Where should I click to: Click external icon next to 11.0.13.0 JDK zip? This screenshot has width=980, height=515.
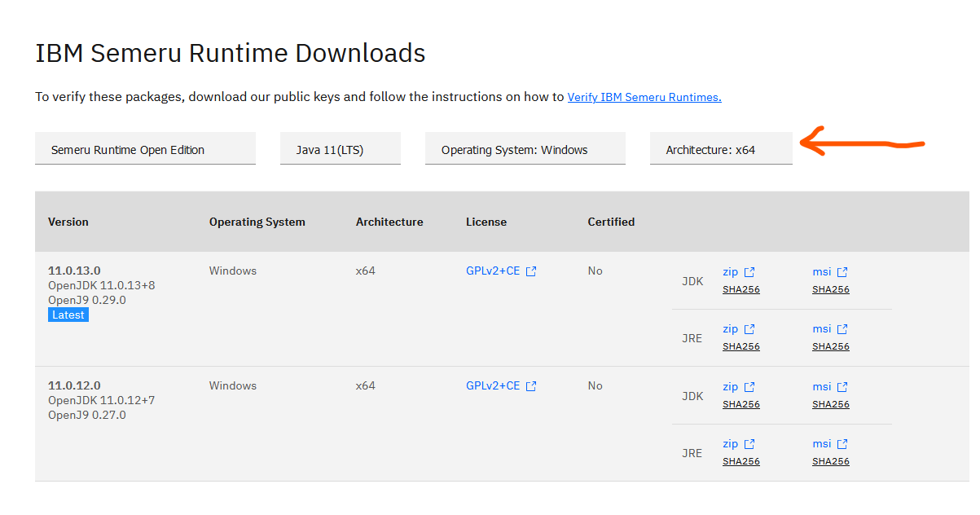click(x=749, y=272)
